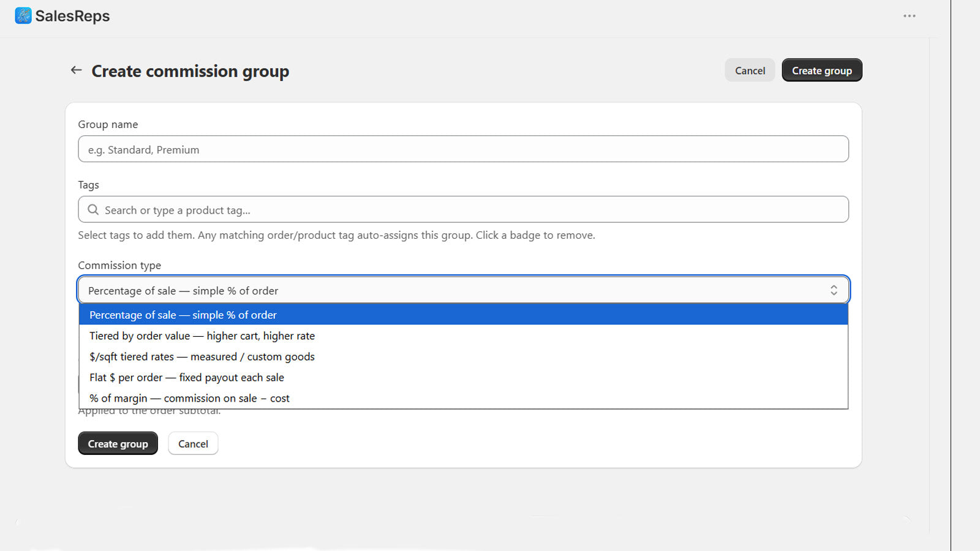Click the SalesReps app name text

72,16
